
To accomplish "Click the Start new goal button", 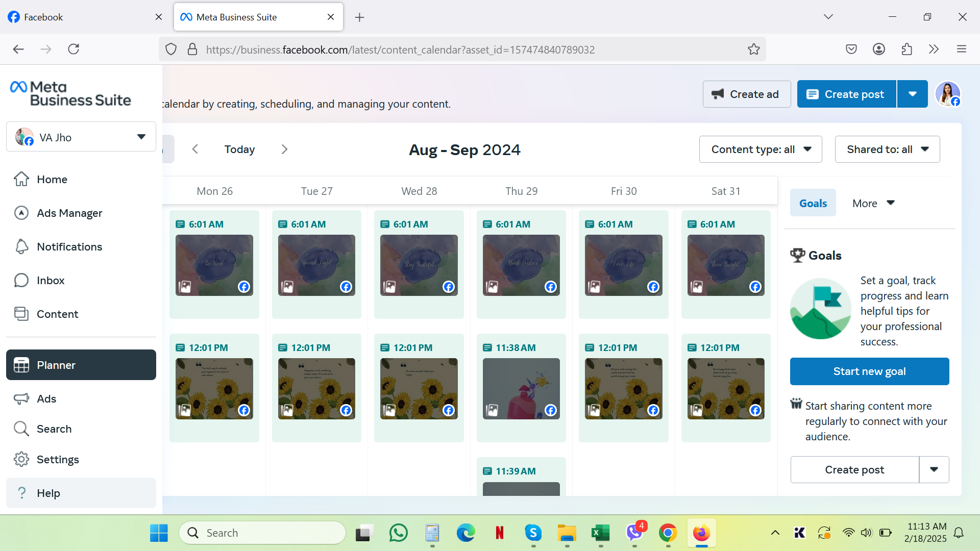I will pos(869,371).
